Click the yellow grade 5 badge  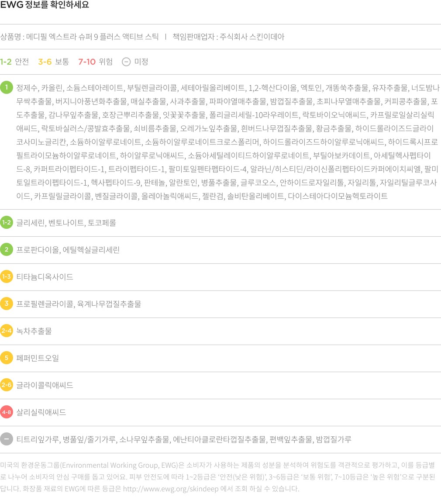coord(7,358)
